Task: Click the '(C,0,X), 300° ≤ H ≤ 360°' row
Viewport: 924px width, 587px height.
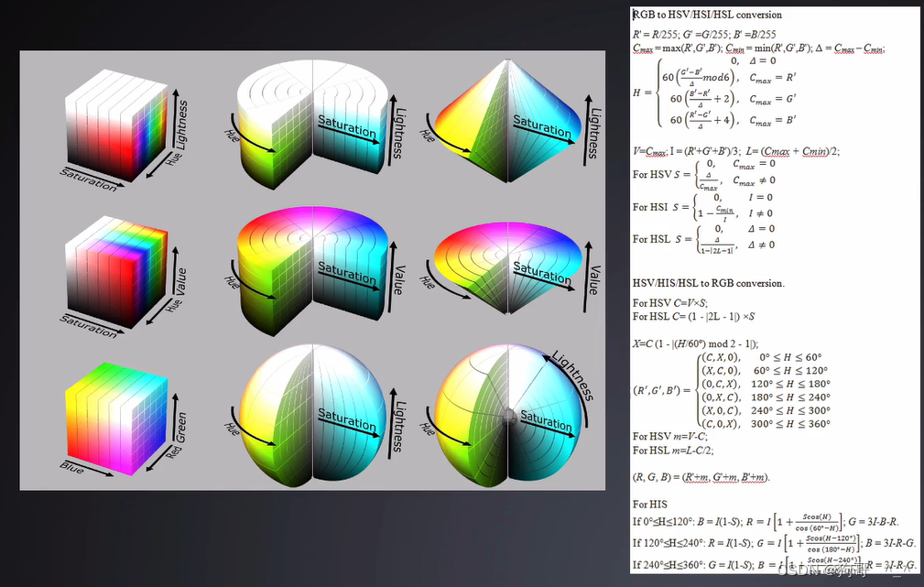Action: [x=766, y=424]
